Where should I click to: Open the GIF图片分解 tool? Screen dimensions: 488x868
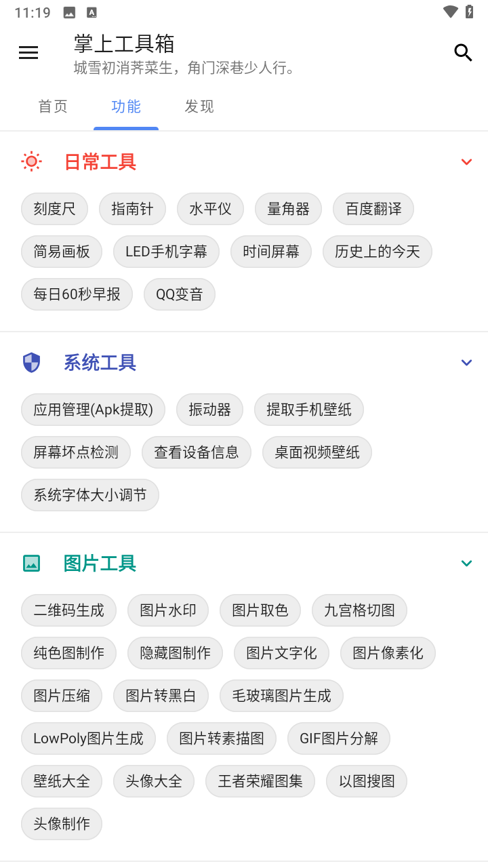[339, 738]
